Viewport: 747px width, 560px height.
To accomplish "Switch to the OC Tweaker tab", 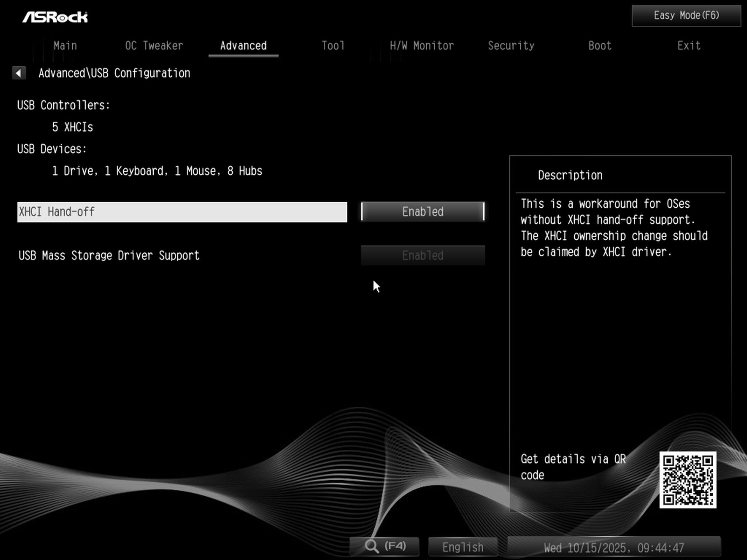I will (x=154, y=45).
